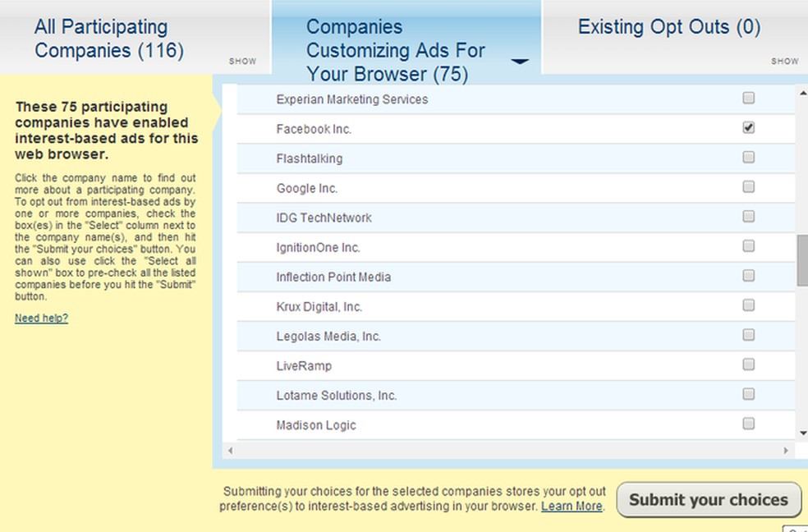Show the Existing Opt Outs list
The width and height of the screenshot is (808, 532).
(785, 62)
